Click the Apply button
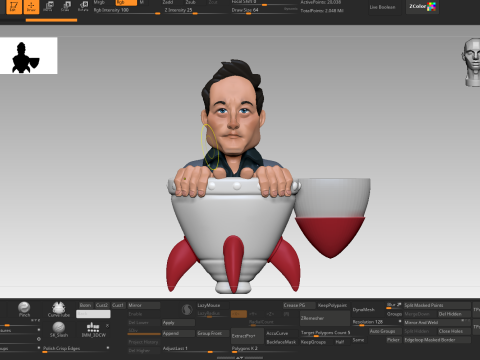This screenshot has height=360, width=480. coord(178,322)
